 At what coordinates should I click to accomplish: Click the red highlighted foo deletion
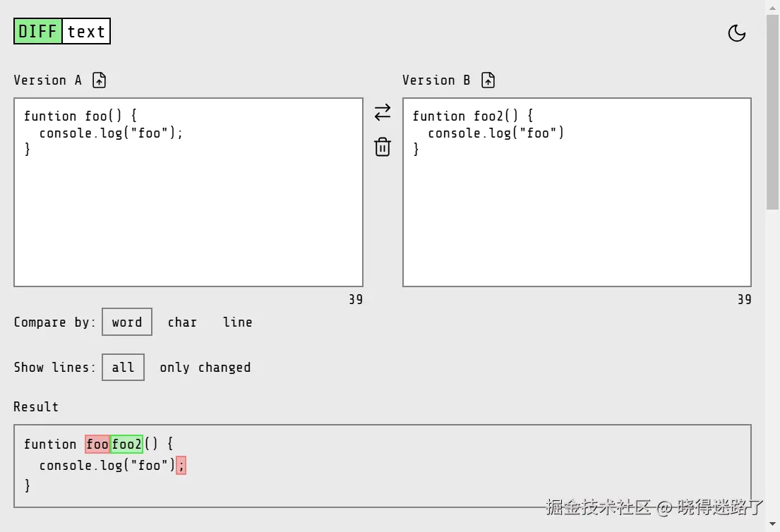pyautogui.click(x=97, y=444)
